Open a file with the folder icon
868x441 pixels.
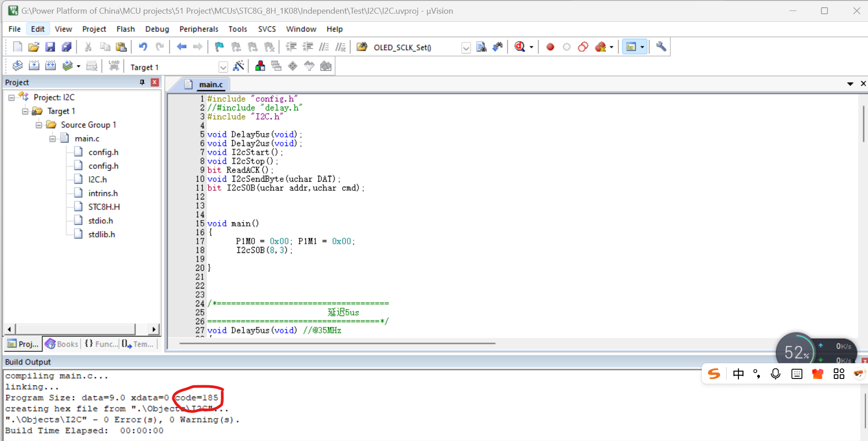point(34,47)
